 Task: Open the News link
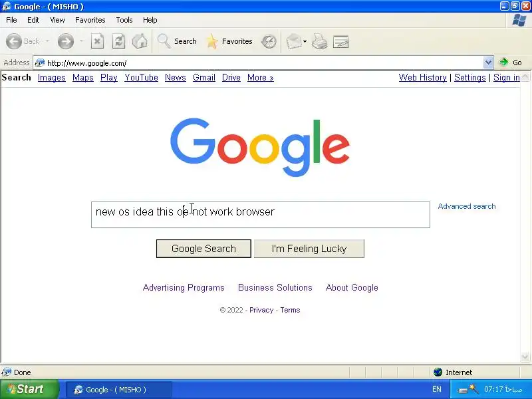[176, 78]
